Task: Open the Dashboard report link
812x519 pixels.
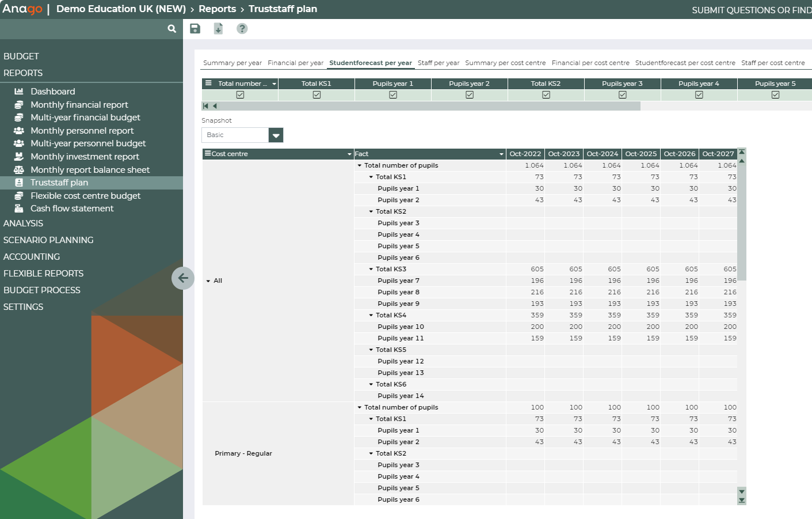Action: (53, 92)
